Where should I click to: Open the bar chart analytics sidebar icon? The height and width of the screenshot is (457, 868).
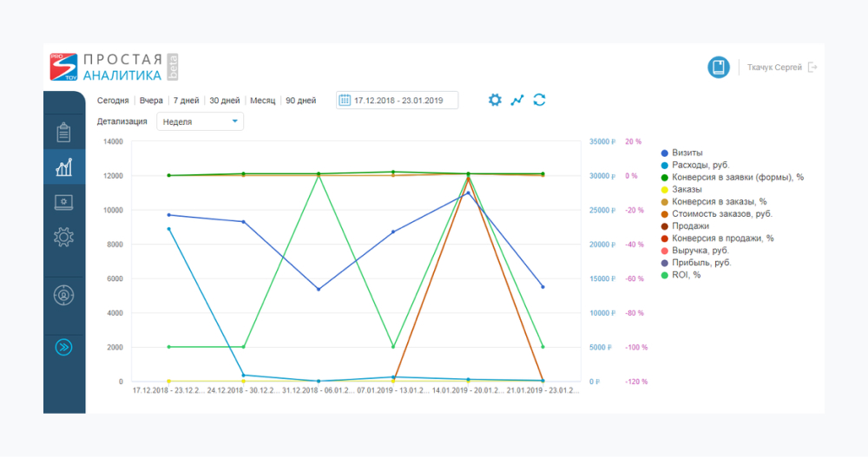tap(63, 167)
